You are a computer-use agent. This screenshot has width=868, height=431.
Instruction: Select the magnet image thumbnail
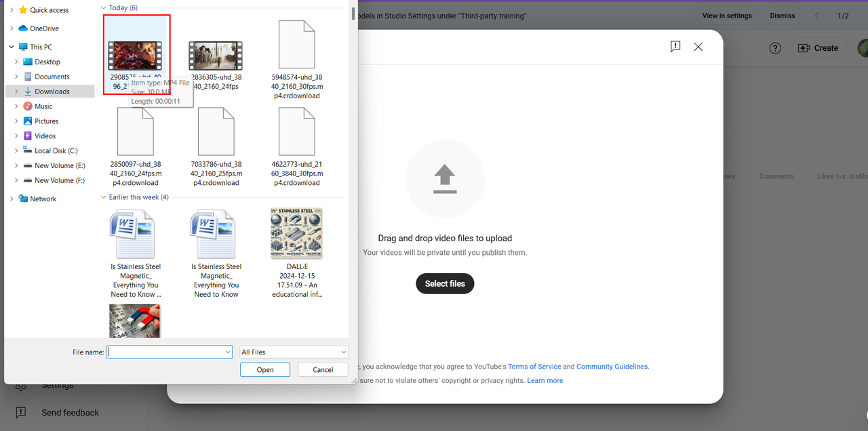pyautogui.click(x=135, y=321)
